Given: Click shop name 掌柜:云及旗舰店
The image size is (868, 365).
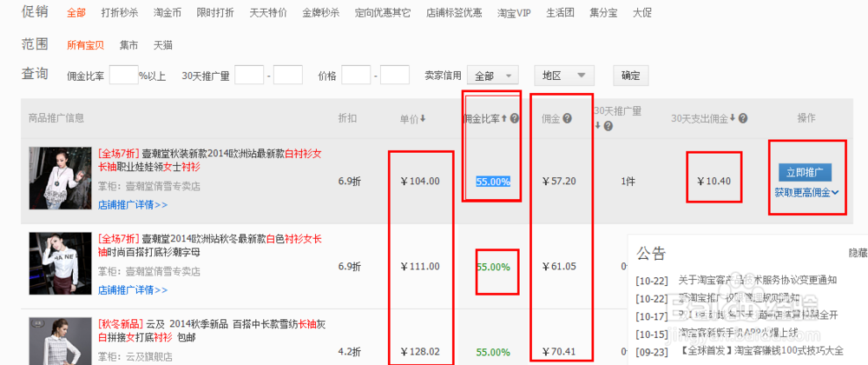Looking at the screenshot, I should coord(135,356).
